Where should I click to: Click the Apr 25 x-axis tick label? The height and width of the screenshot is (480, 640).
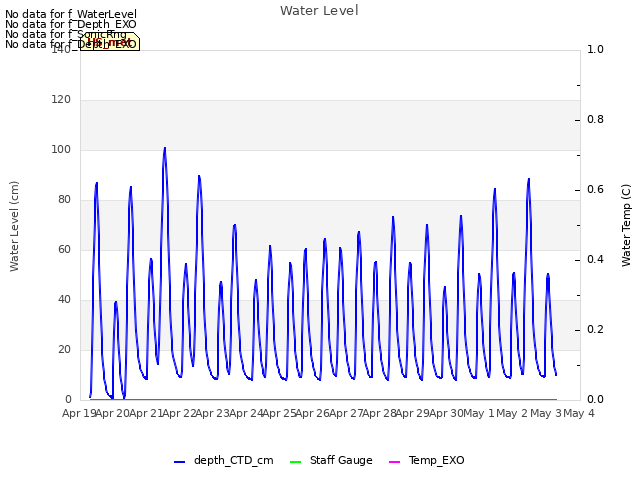click(279, 413)
